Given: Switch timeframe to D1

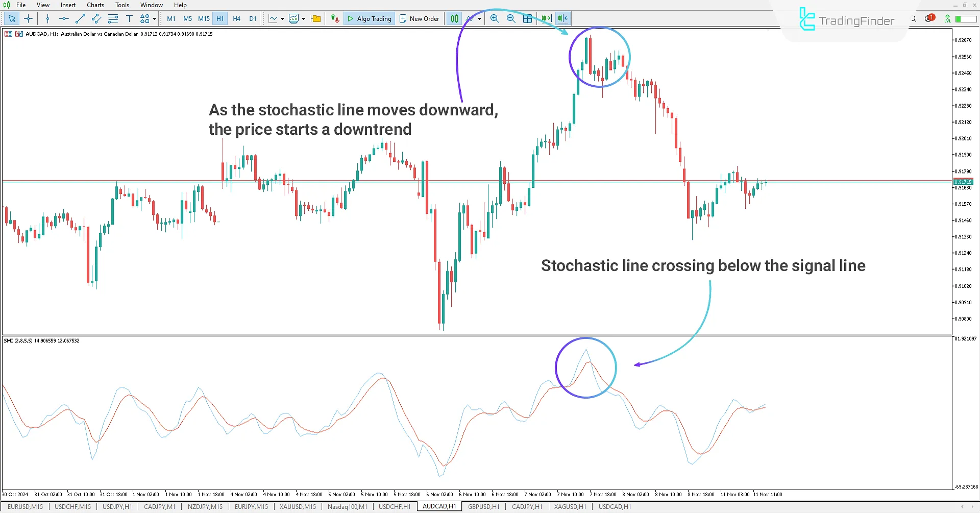Looking at the screenshot, I should tap(252, 18).
